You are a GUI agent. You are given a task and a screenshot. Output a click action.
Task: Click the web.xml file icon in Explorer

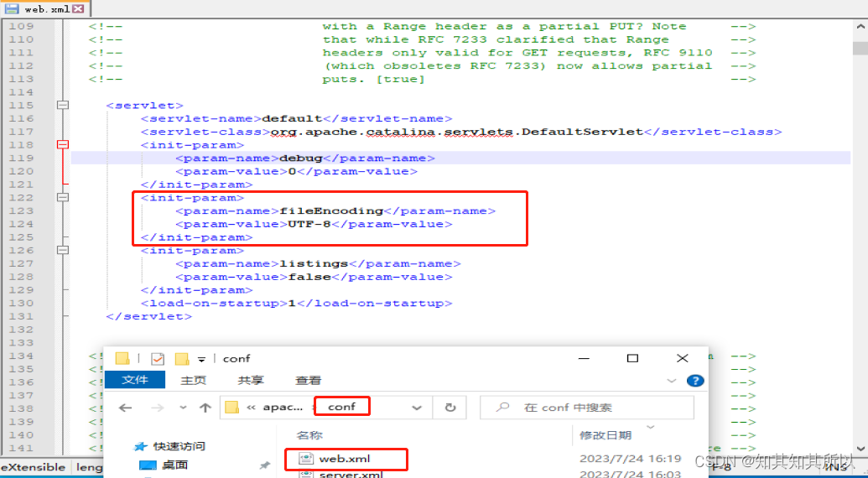(306, 459)
